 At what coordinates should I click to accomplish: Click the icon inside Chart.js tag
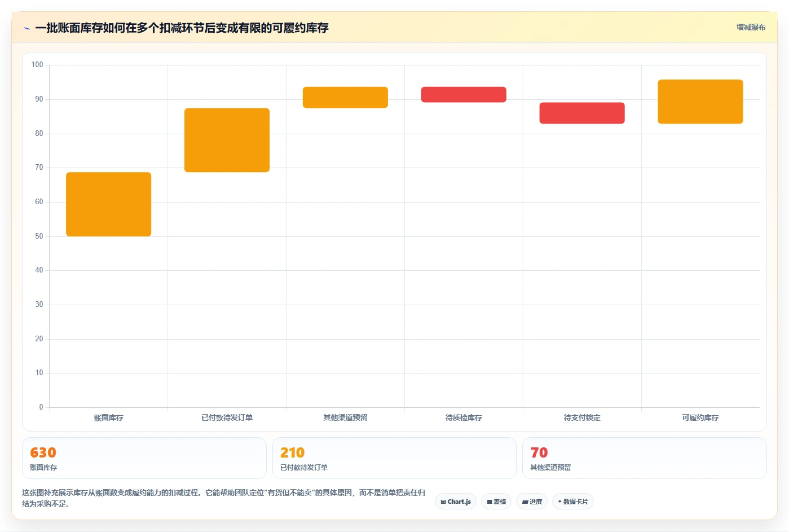443,502
